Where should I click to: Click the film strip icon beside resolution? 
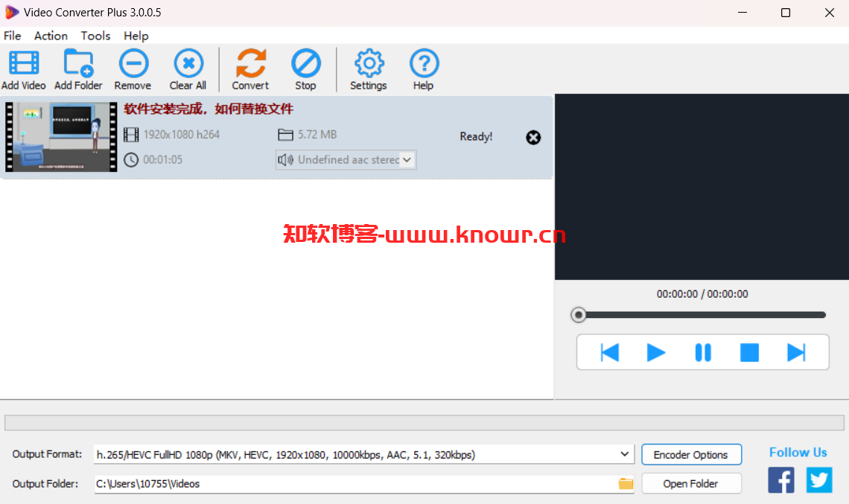tap(131, 134)
